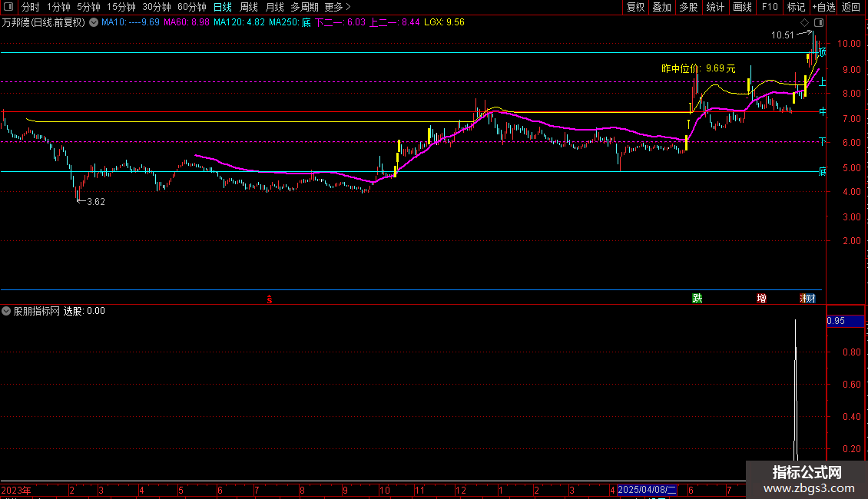
Task: Click the 3.62 low price label
Action: point(96,202)
